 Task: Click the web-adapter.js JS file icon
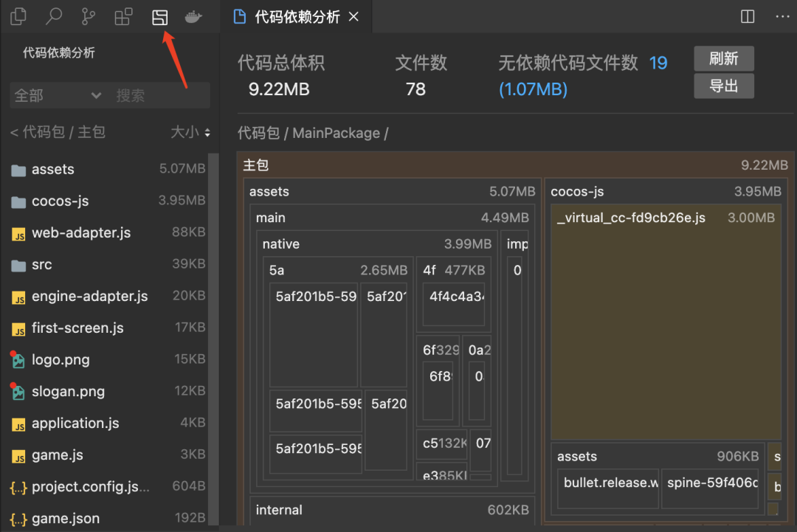(x=18, y=234)
